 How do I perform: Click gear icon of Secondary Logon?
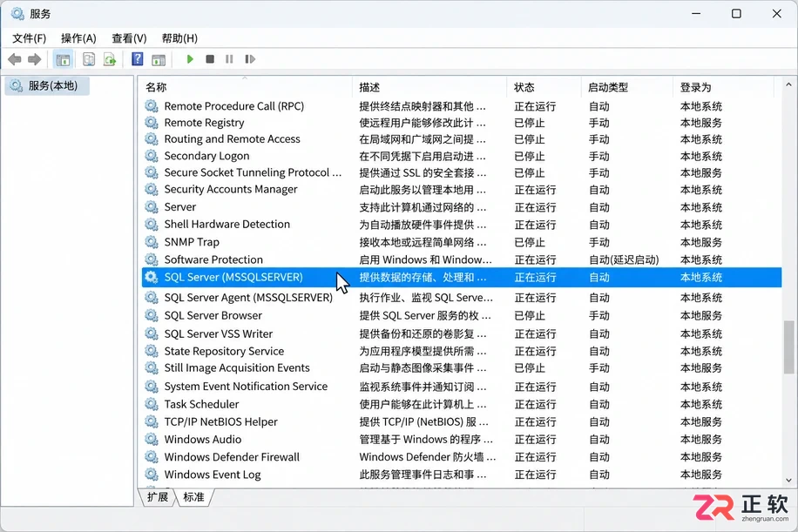[x=152, y=156]
